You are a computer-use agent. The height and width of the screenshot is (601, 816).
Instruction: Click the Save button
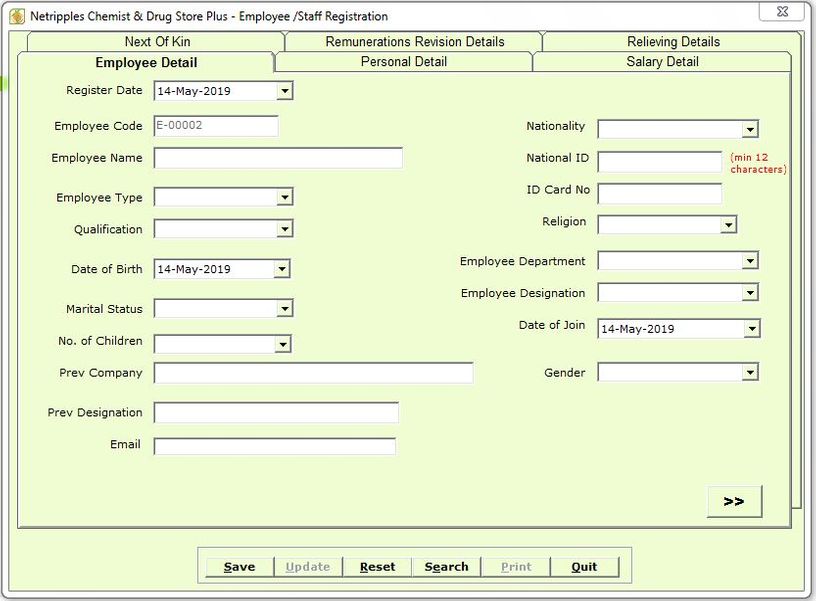(x=239, y=567)
